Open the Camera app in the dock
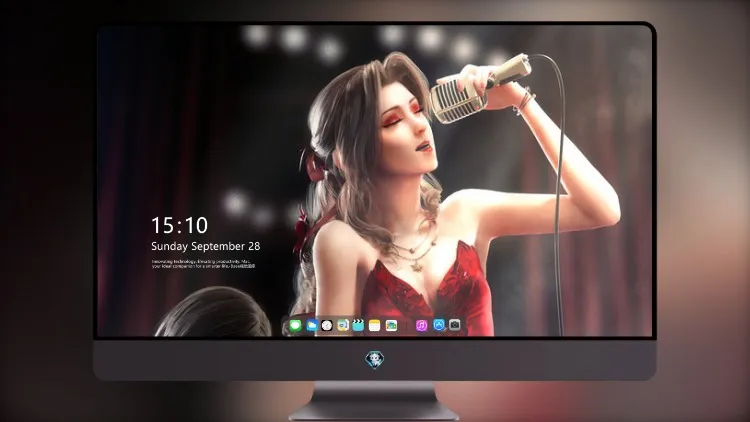The image size is (750, 422). coord(455,325)
